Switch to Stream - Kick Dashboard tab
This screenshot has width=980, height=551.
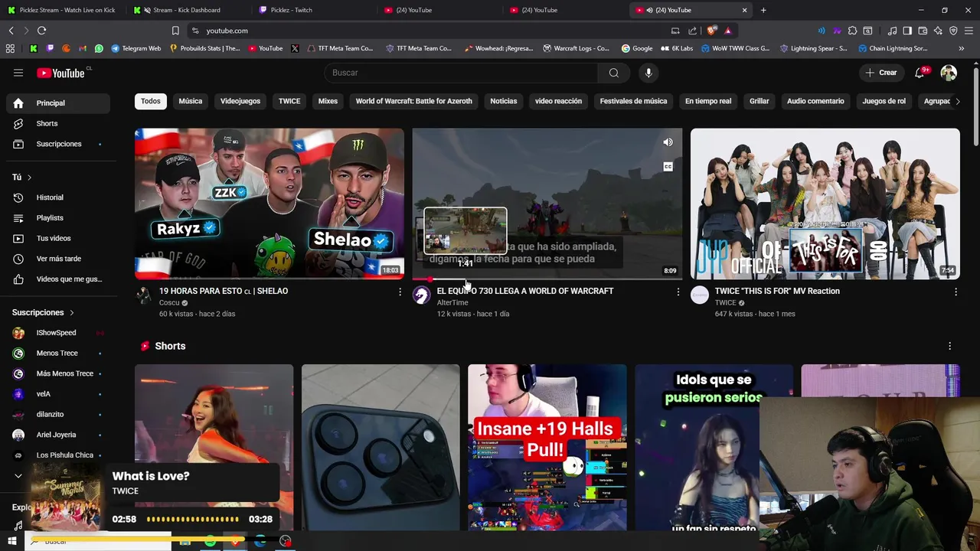pos(188,10)
